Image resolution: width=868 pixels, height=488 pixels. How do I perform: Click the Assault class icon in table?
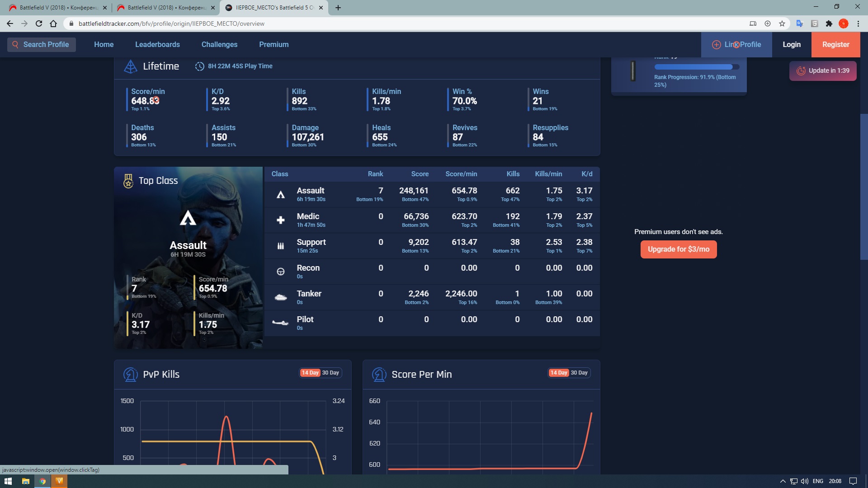click(280, 195)
